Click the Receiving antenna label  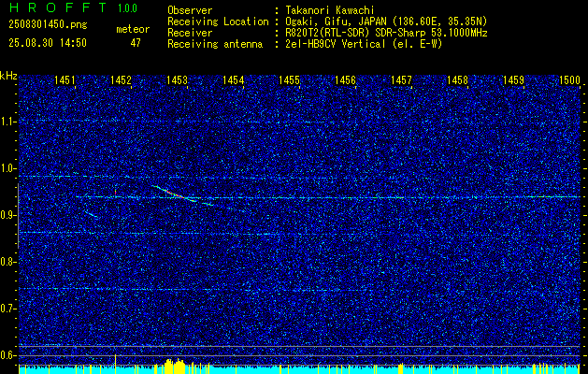point(215,44)
